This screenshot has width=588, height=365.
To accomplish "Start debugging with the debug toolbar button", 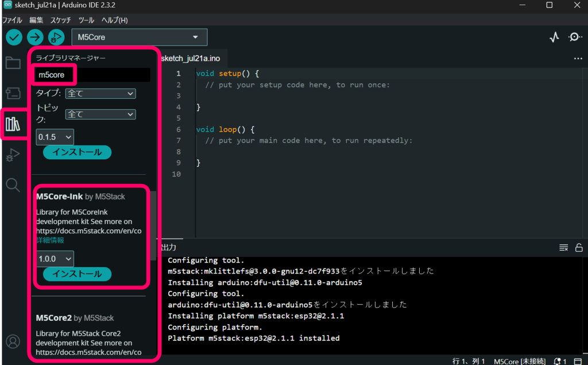I will coord(56,37).
